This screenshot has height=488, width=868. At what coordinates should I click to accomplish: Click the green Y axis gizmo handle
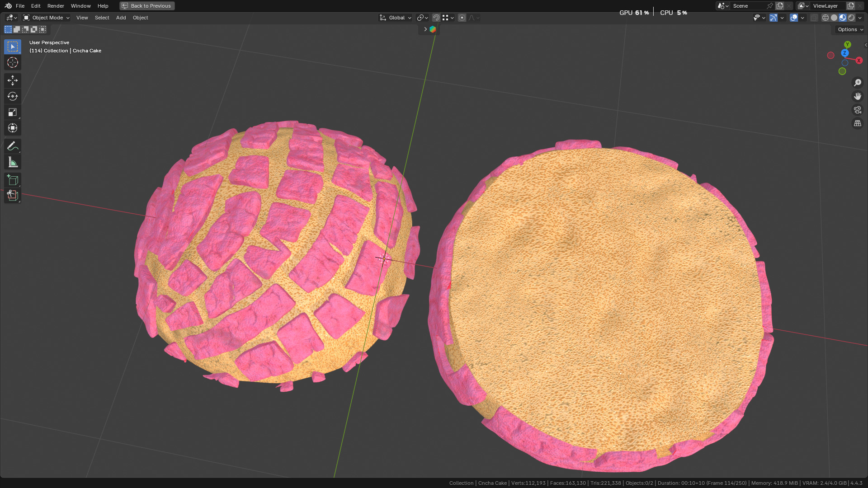click(848, 45)
